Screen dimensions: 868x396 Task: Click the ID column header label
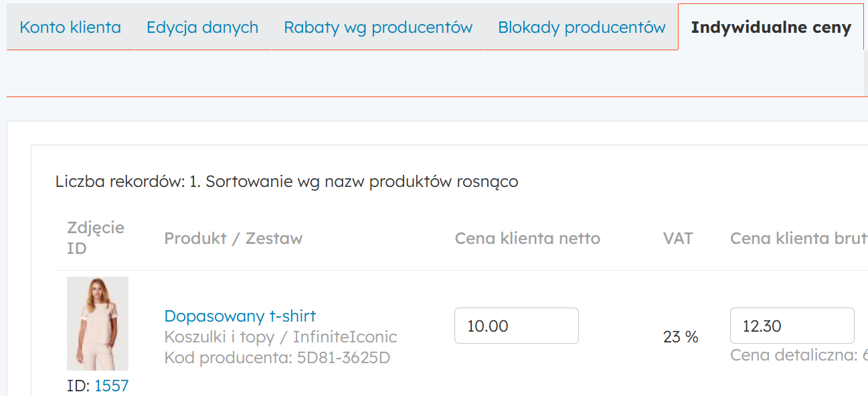click(77, 249)
